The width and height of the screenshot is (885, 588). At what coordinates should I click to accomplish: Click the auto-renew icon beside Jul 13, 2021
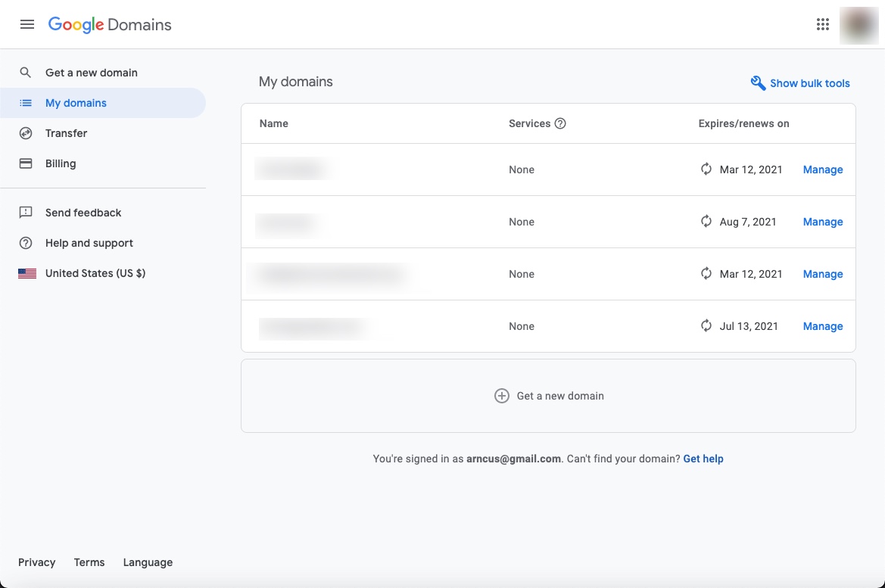tap(706, 326)
